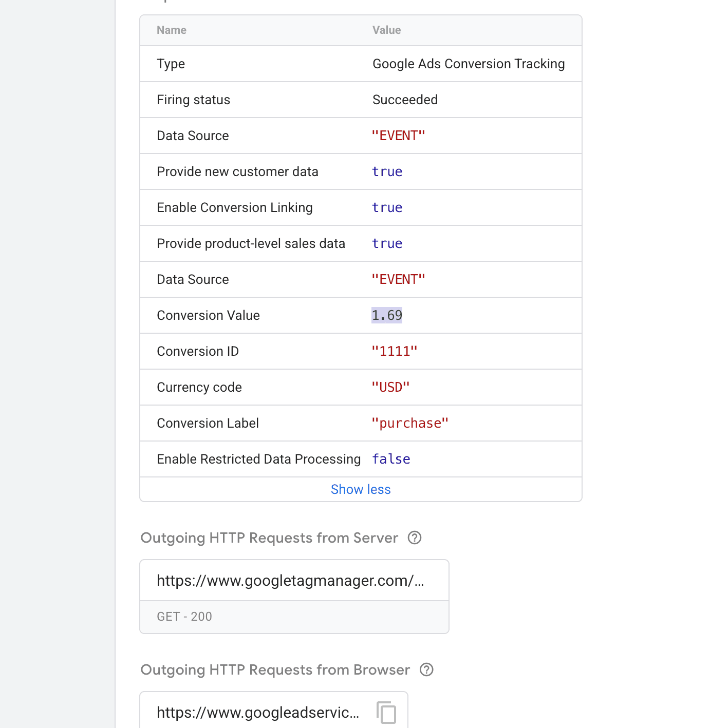The height and width of the screenshot is (728, 710).
Task: Click the Provide new customer data row
Action: pyautogui.click(x=237, y=171)
